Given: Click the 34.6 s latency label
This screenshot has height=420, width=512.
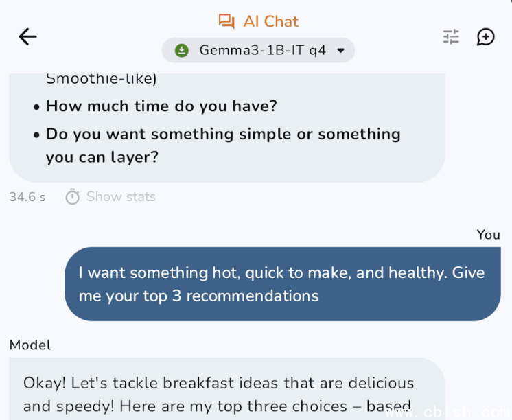Looking at the screenshot, I should point(27,197).
